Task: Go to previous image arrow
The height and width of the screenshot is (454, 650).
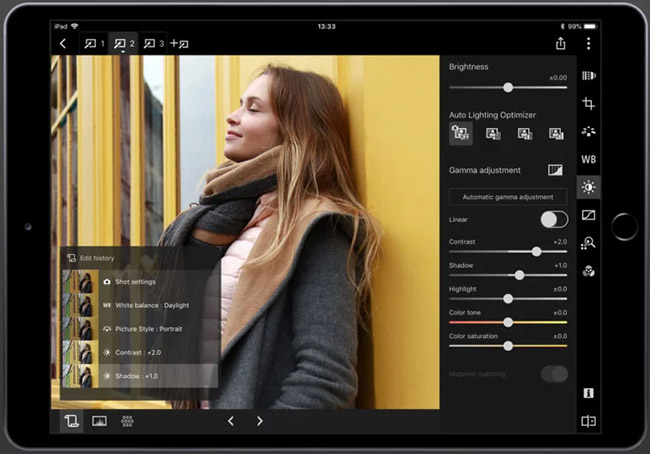Action: pyautogui.click(x=231, y=421)
